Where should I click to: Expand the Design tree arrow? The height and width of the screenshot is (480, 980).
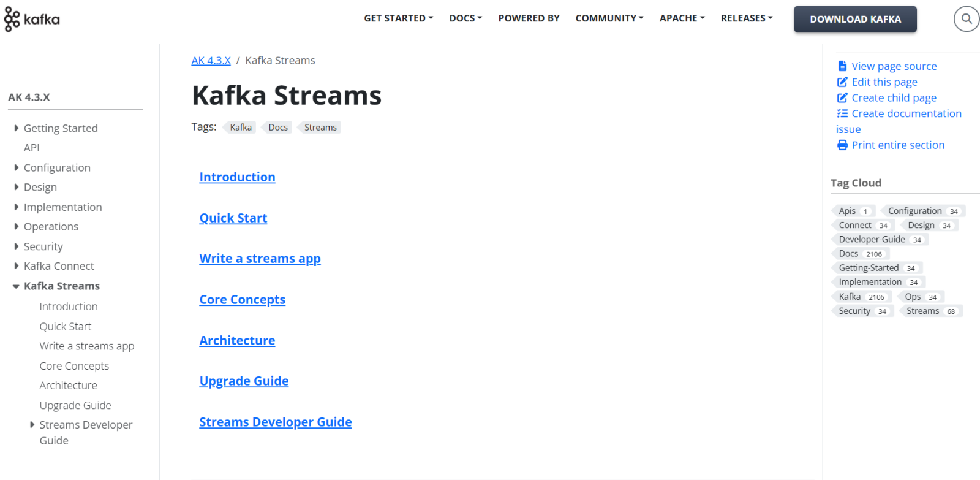point(17,187)
